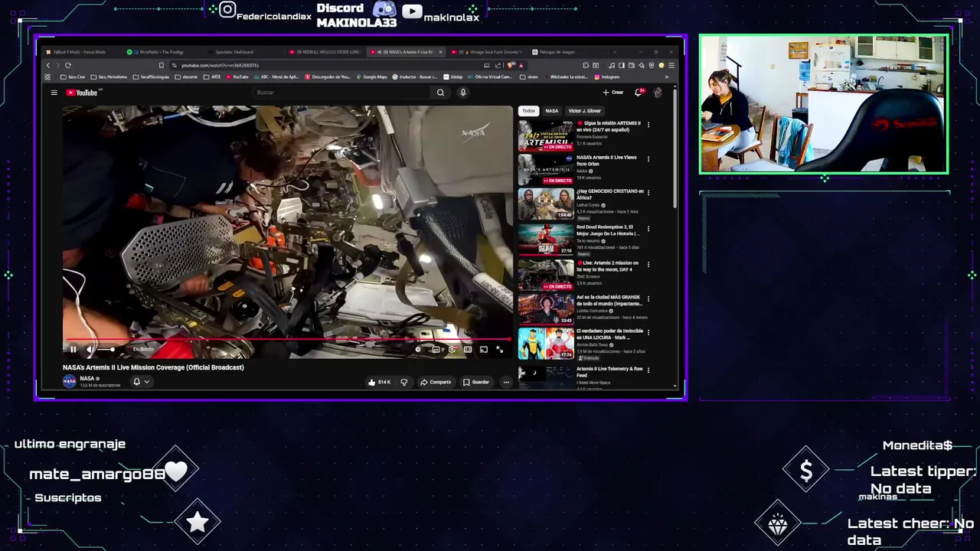980x551 pixels.
Task: Switch to theater mode view
Action: coord(468,350)
